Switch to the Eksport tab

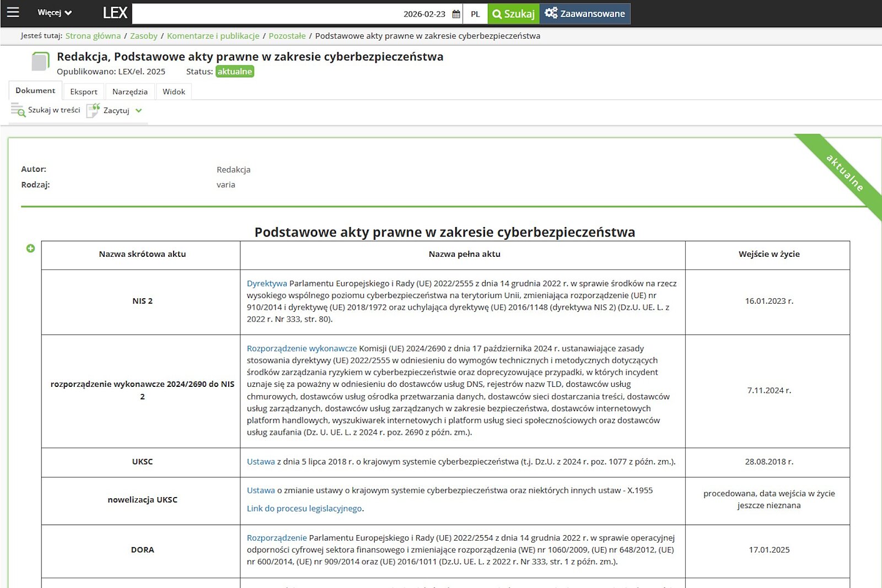(x=84, y=91)
